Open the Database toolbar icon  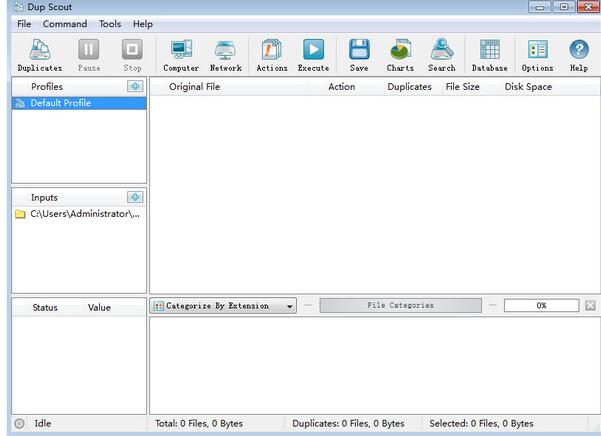489,55
